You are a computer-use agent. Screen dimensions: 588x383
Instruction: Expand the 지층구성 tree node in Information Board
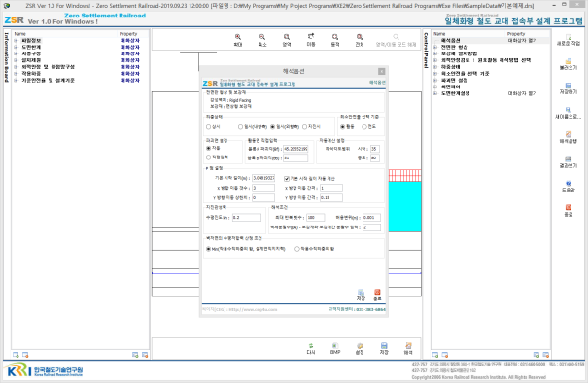pyautogui.click(x=16, y=53)
